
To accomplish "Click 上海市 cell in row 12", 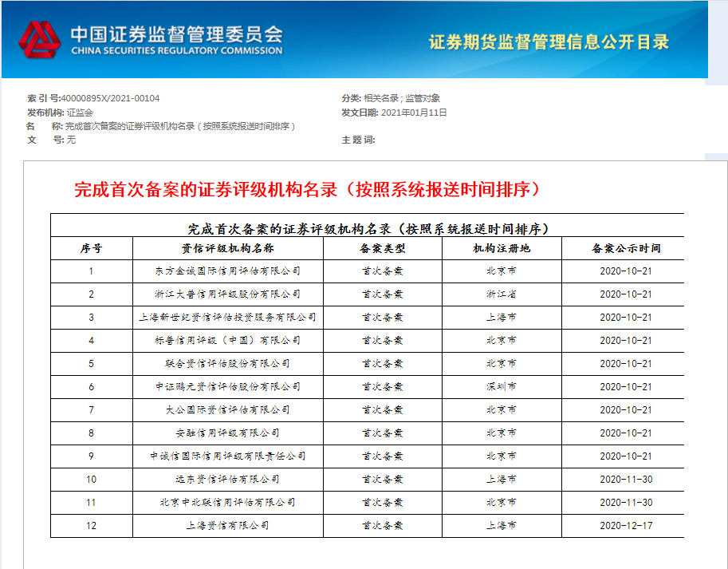I will (x=502, y=526).
